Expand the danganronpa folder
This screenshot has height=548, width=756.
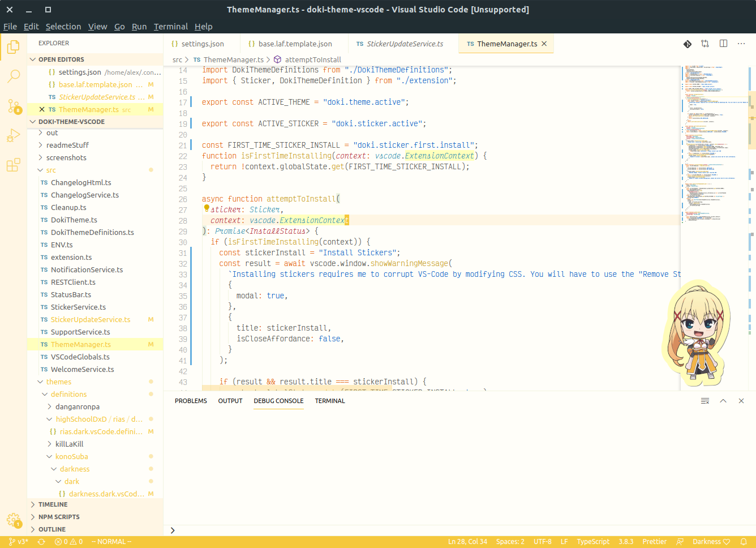tap(77, 406)
